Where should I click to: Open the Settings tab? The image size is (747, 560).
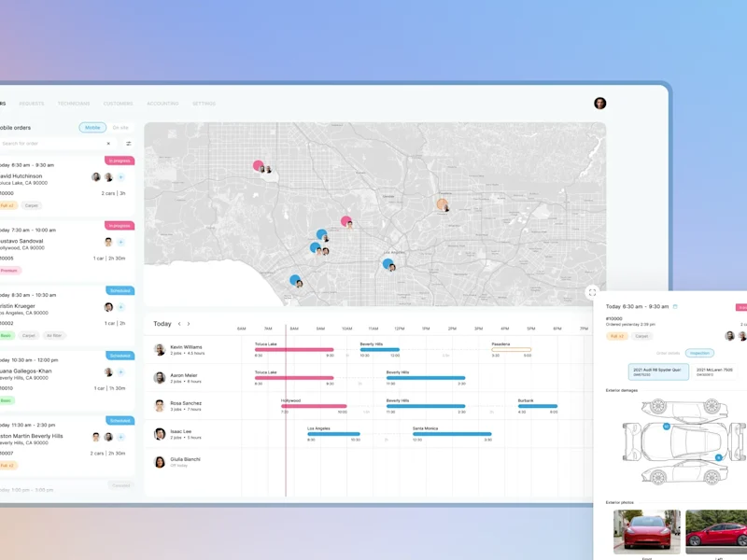(x=204, y=104)
